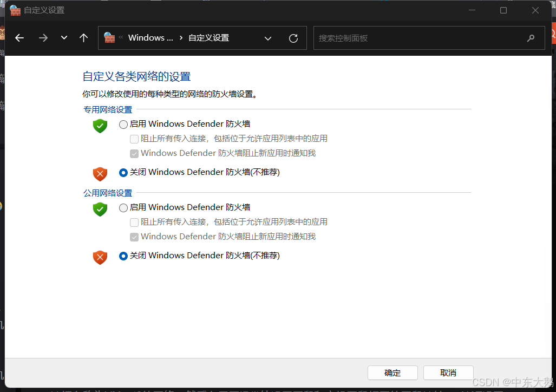Screen dimensions: 556x392
Task: Click red shield icon in 公用网络 section
Action: pos(100,257)
